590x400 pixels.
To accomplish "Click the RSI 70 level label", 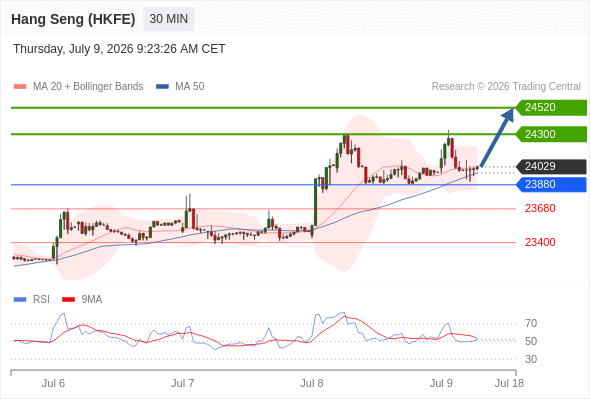I will point(531,323).
